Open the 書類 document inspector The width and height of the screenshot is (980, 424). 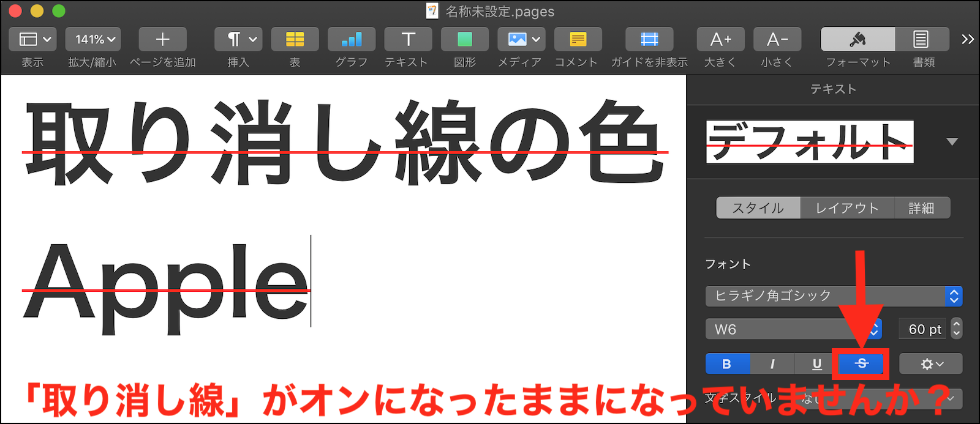tap(921, 40)
